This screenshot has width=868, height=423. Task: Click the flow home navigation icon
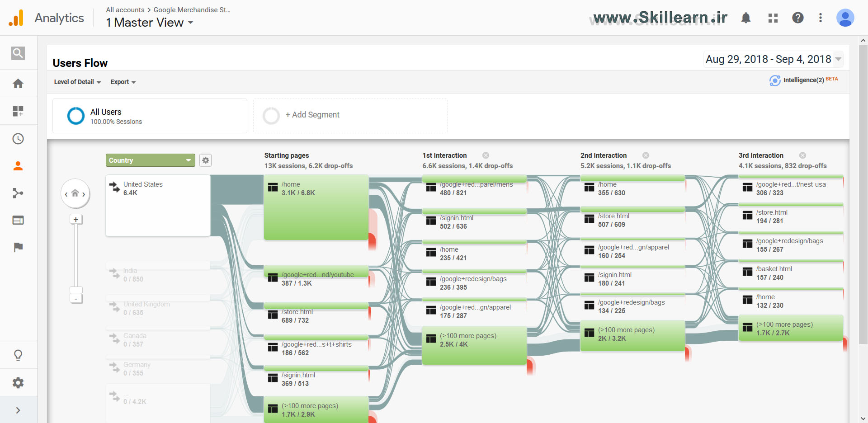[75, 193]
